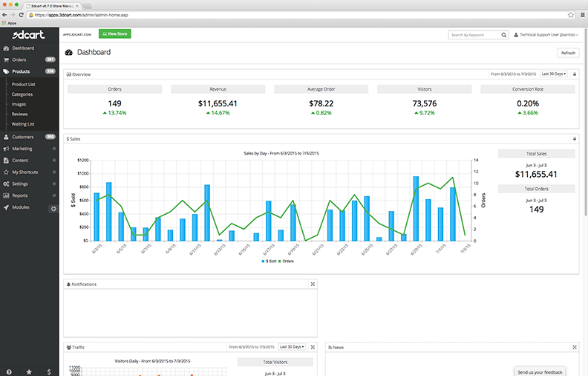Click Send us your feedback
588x376 pixels.
click(540, 372)
